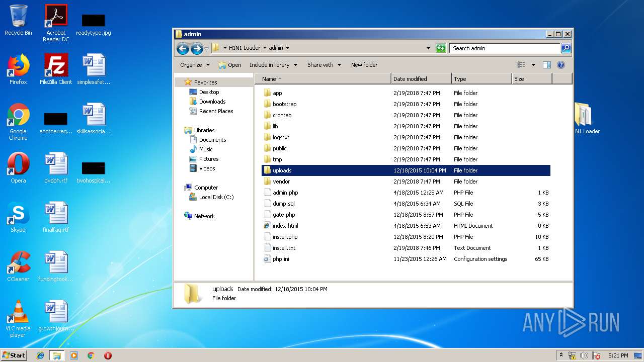Sort by Size column header
This screenshot has width=644, height=362.
pos(532,79)
